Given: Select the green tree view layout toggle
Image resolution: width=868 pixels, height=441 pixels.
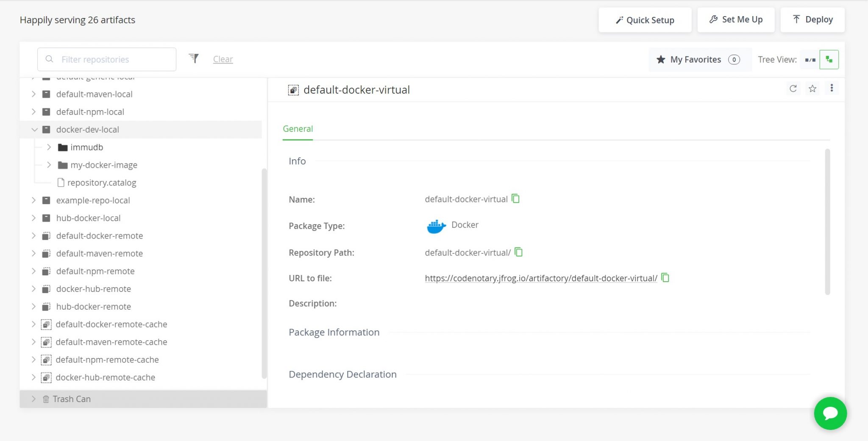Looking at the screenshot, I should point(829,59).
